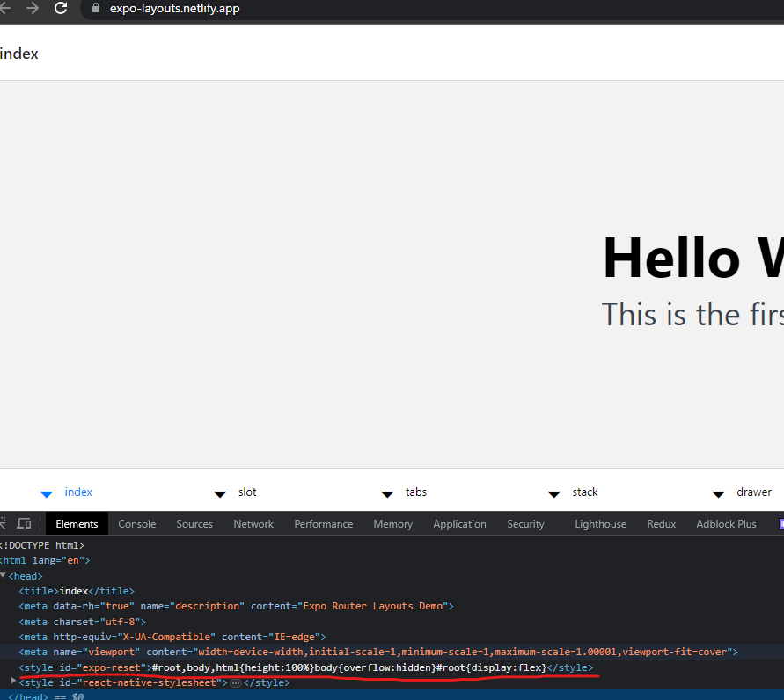The image size is (784, 700).
Task: Open the dropdown arrow next to slot
Action: 219,492
